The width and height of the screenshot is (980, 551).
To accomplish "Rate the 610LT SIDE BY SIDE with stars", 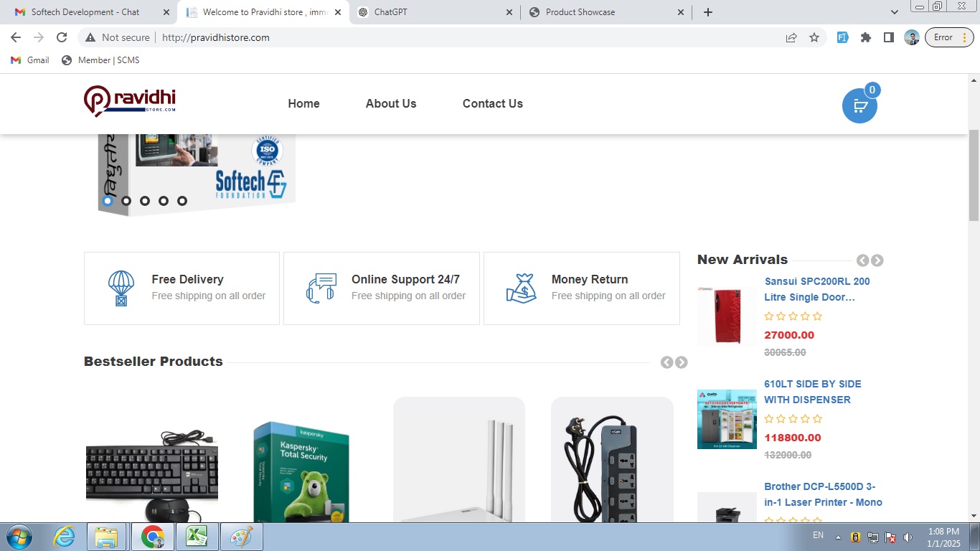I will 793,418.
